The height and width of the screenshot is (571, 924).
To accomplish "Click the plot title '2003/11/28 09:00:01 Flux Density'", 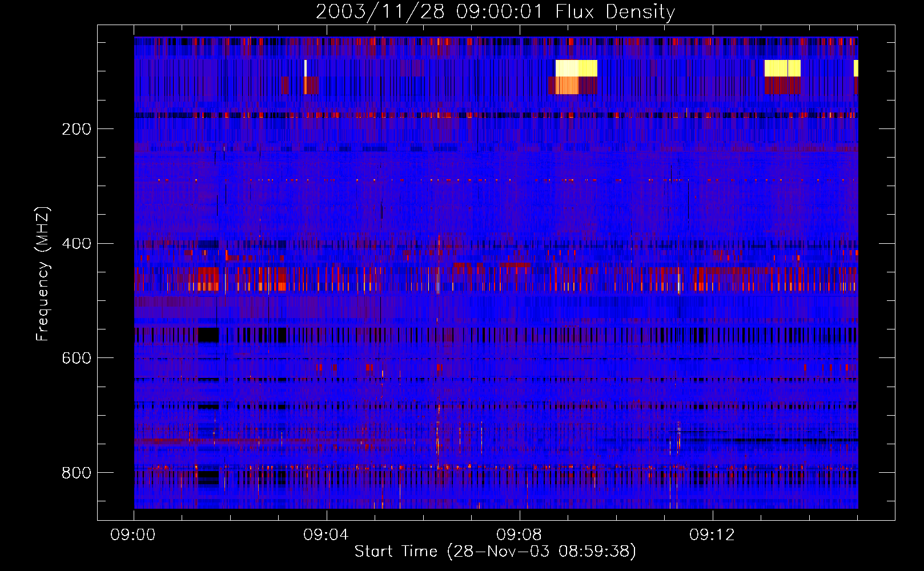I will pyautogui.click(x=495, y=11).
